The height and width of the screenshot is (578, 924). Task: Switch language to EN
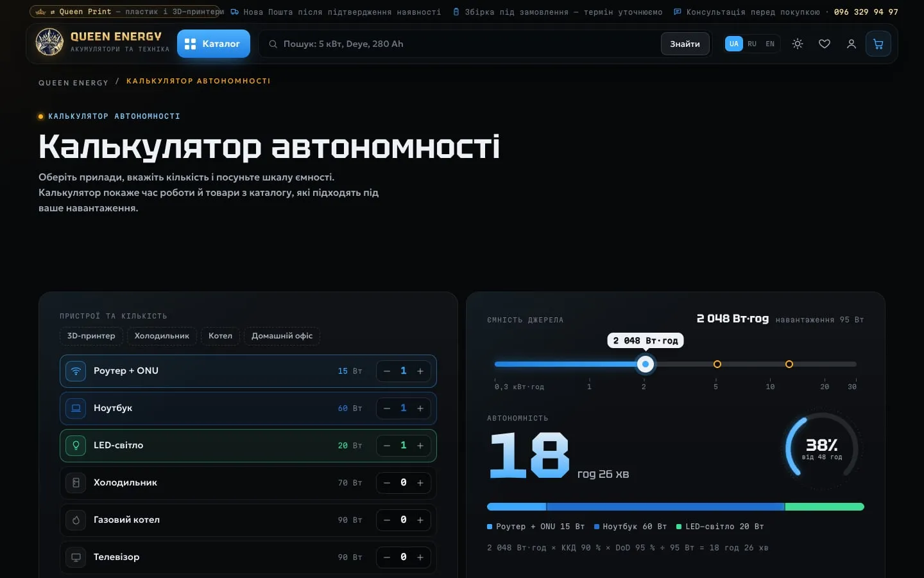point(770,44)
